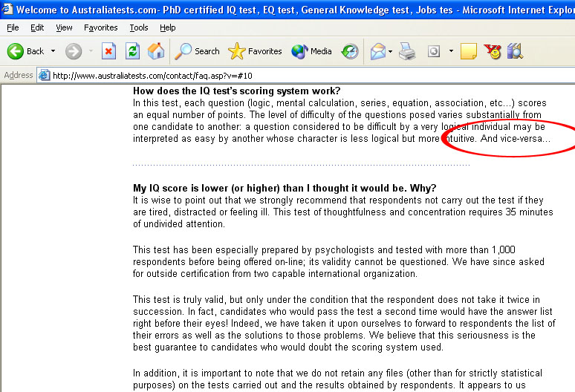575x392 pixels.
Task: Open the View menu
Action: [64, 28]
